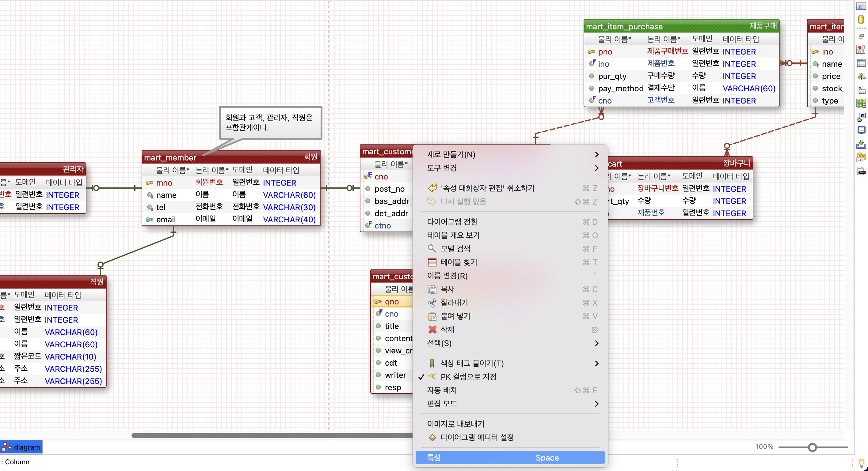Select 장바구니번호 row in 장바구니 table
Screen dimensions: 868x471
click(680, 189)
